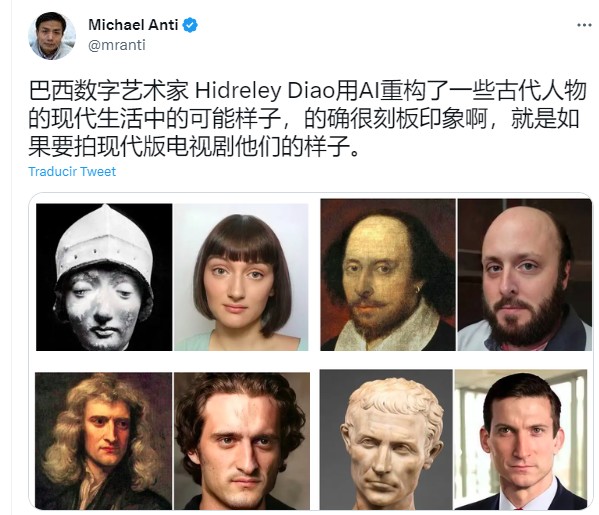This screenshot has width=599, height=515.
Task: Open the three-dot more options menu
Action: (584, 26)
